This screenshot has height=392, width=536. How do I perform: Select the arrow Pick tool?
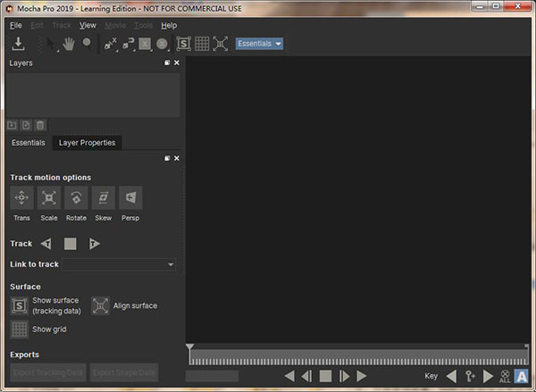coord(51,44)
